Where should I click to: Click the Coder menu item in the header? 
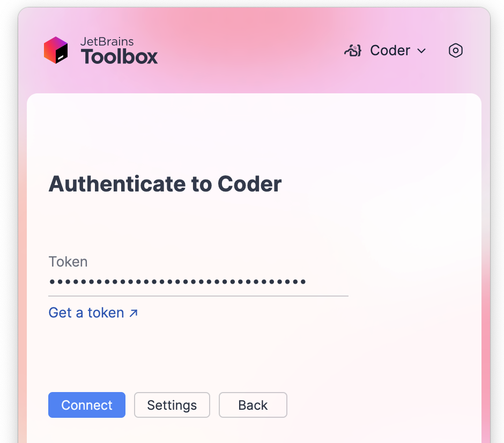(390, 50)
